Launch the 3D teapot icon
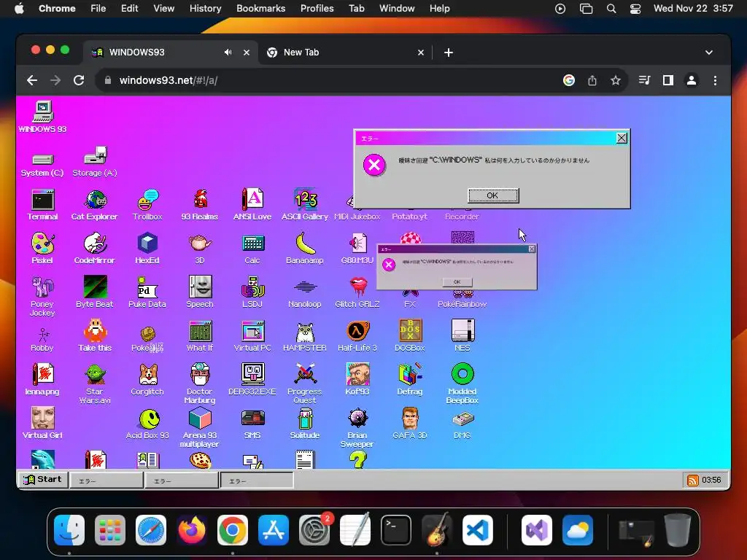Screen dimensions: 747x560 (200, 249)
